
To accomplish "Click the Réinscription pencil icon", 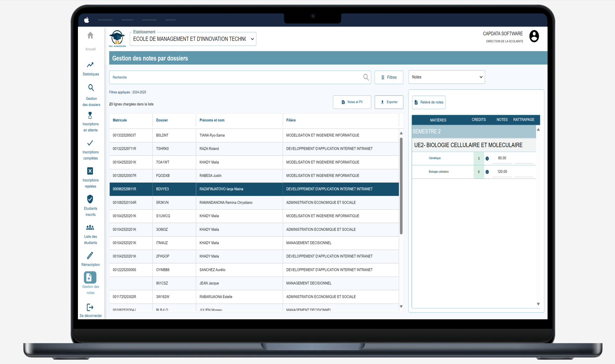I will click(x=90, y=256).
